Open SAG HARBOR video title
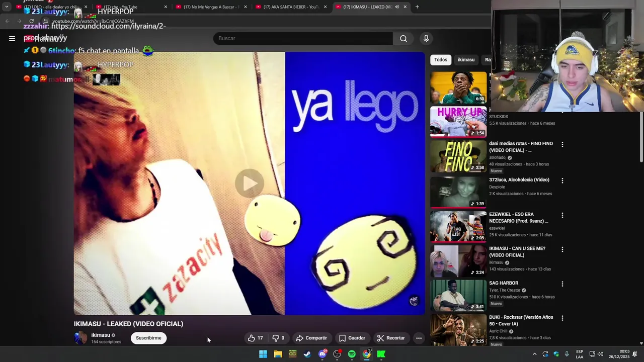This screenshot has height=362, width=644. click(x=504, y=283)
